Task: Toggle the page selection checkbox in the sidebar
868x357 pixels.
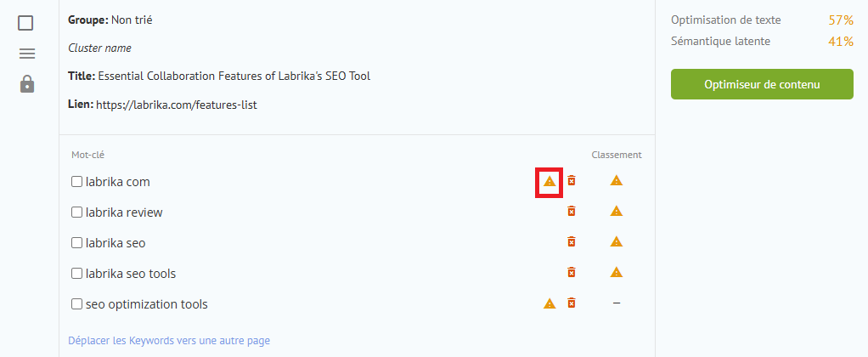Action: pyautogui.click(x=25, y=23)
